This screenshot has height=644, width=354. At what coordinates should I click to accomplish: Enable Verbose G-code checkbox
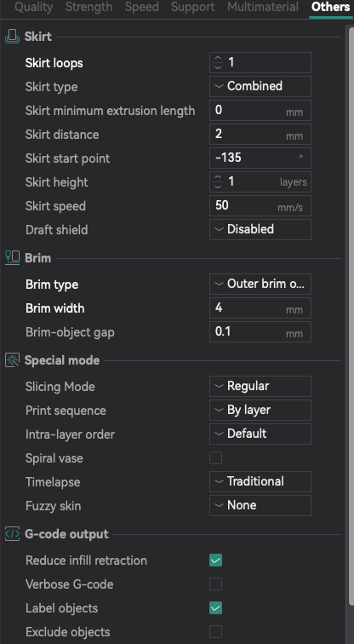tap(216, 584)
